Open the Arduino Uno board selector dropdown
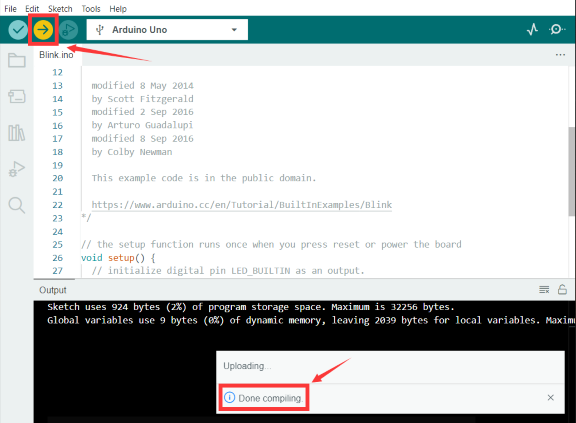 pyautogui.click(x=167, y=30)
